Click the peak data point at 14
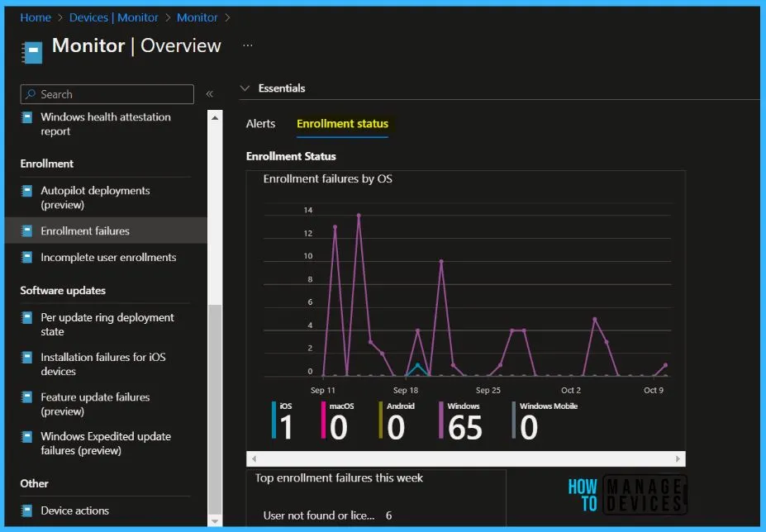The width and height of the screenshot is (766, 532). (x=359, y=216)
